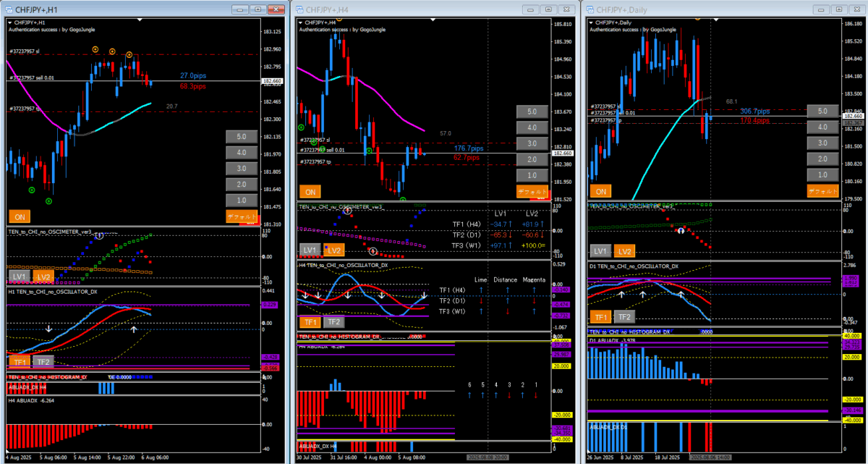Select TF1 in the Daily oscillator panel
Image resolution: width=868 pixels, height=464 pixels.
click(600, 316)
